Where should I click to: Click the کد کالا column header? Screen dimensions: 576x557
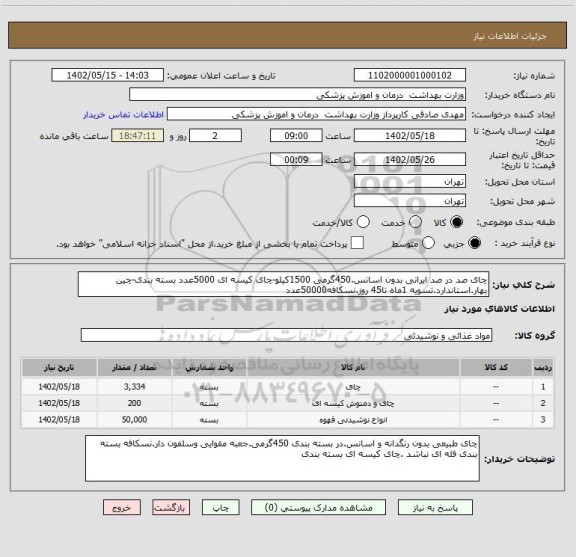tap(496, 367)
